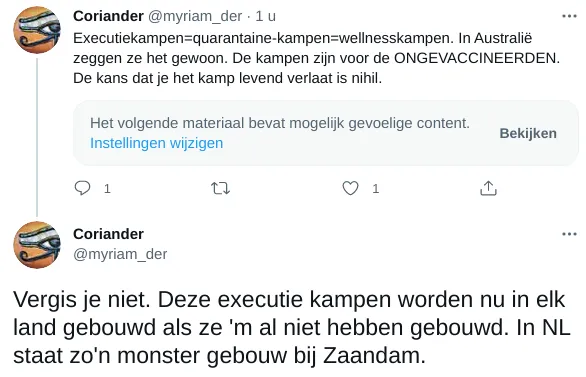Viewport: 586px width, 377px height.
Task: Click the first tweet text about Executiekampen
Action: click(316, 58)
